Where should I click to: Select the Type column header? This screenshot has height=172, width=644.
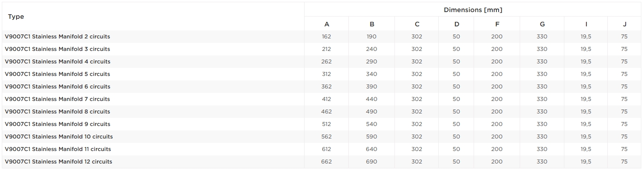[x=16, y=17]
